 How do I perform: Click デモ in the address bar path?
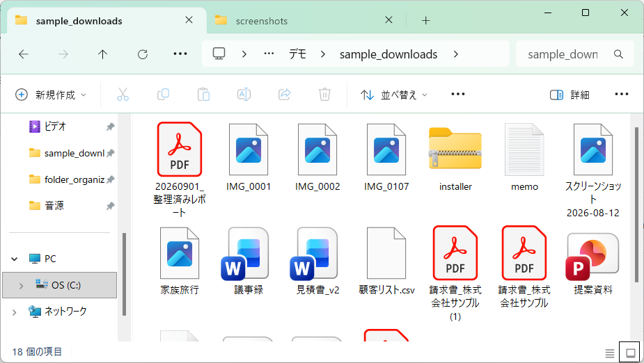(x=298, y=54)
